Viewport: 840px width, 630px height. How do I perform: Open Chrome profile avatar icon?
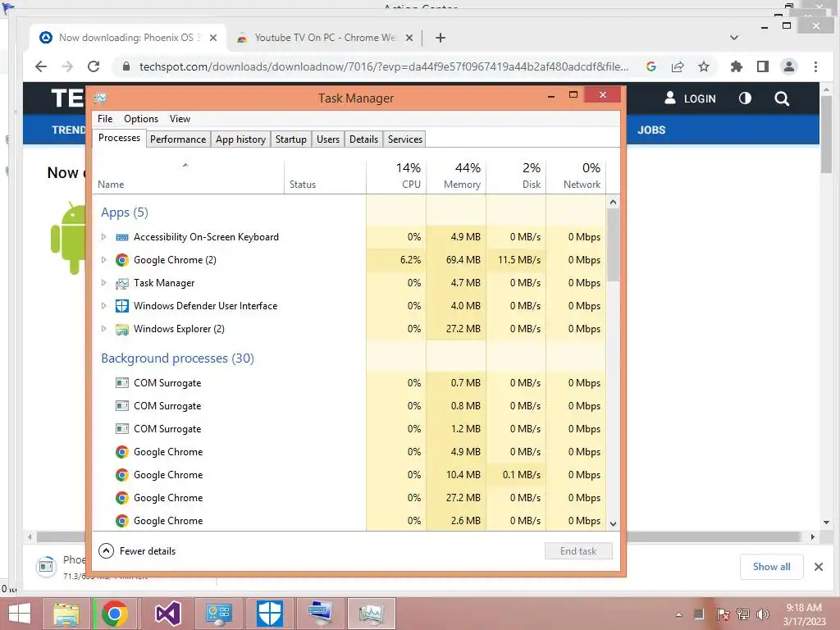(x=789, y=66)
